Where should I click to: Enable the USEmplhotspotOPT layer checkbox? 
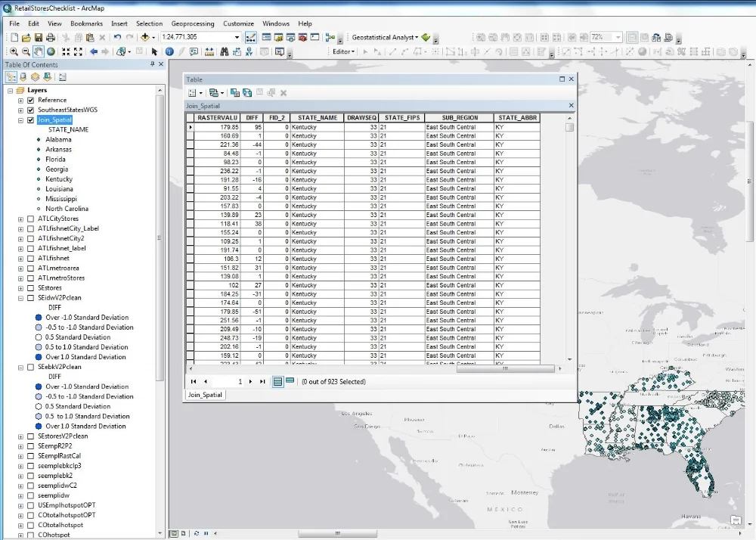[31, 505]
